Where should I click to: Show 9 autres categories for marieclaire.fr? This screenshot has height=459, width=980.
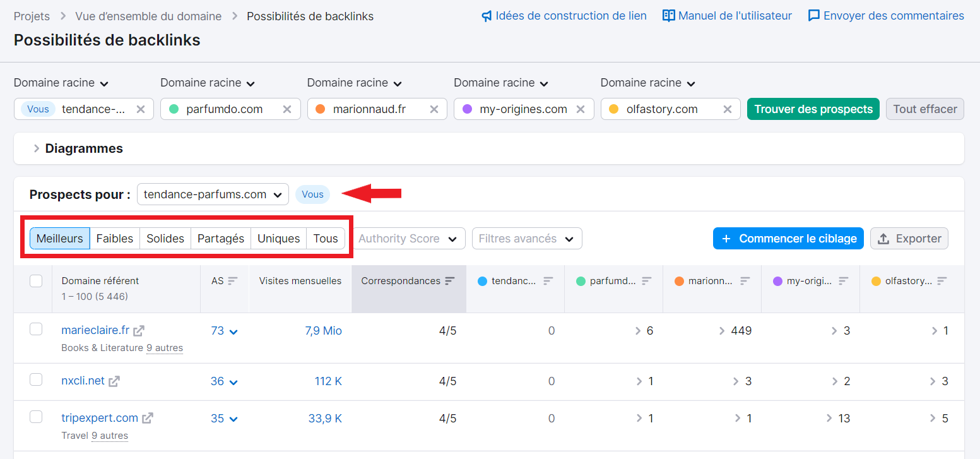coord(165,348)
